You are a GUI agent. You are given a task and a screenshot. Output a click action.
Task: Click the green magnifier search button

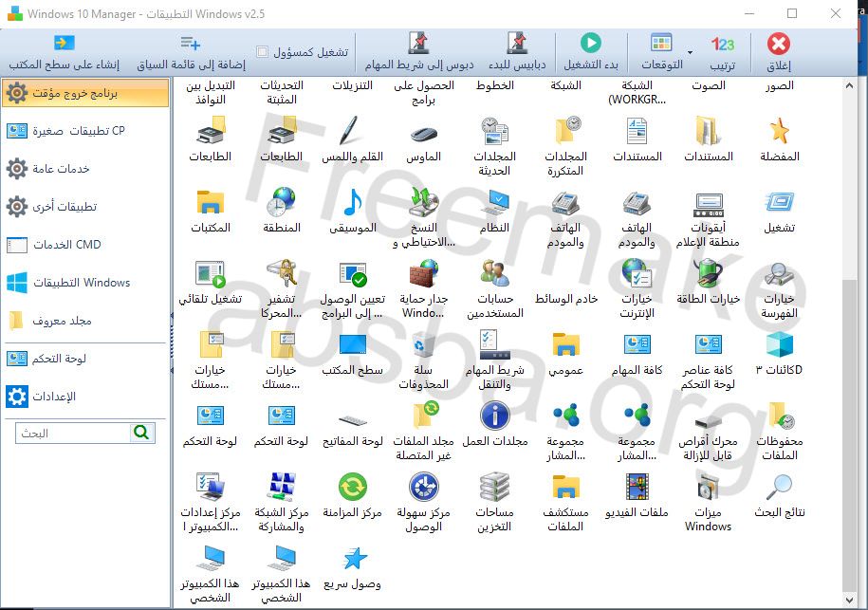point(141,433)
